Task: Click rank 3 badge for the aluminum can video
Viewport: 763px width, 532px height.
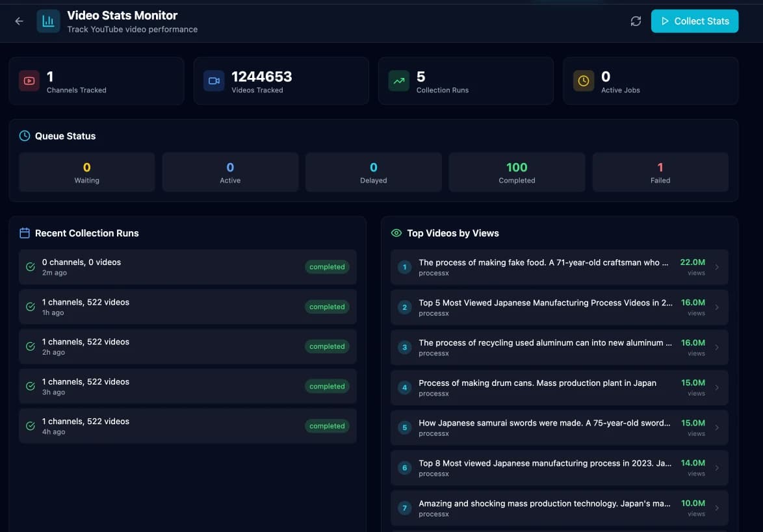Action: [x=404, y=348]
